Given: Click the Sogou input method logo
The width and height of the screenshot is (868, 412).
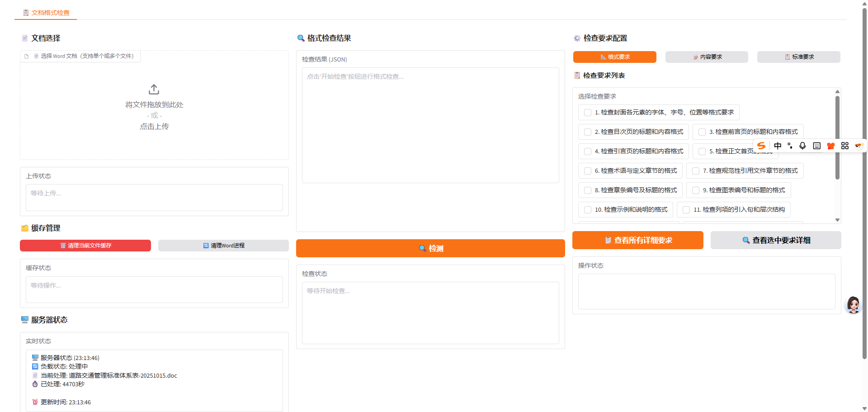Looking at the screenshot, I should [761, 146].
